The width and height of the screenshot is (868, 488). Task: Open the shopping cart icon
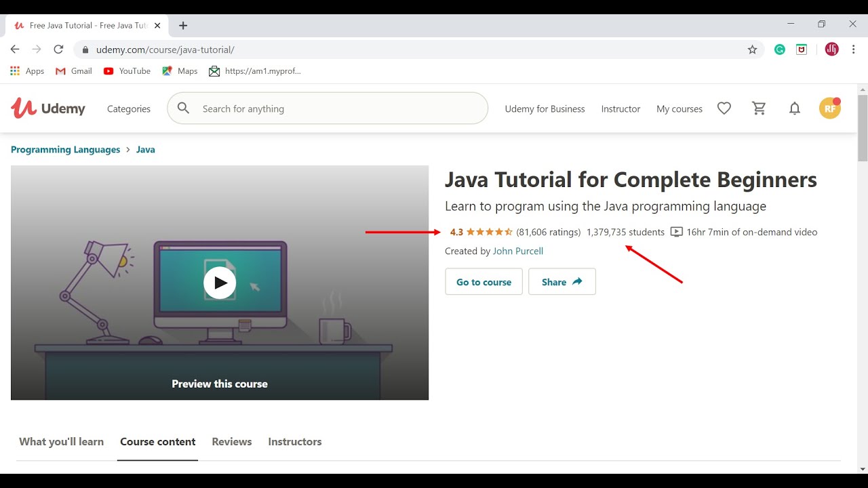coord(759,108)
